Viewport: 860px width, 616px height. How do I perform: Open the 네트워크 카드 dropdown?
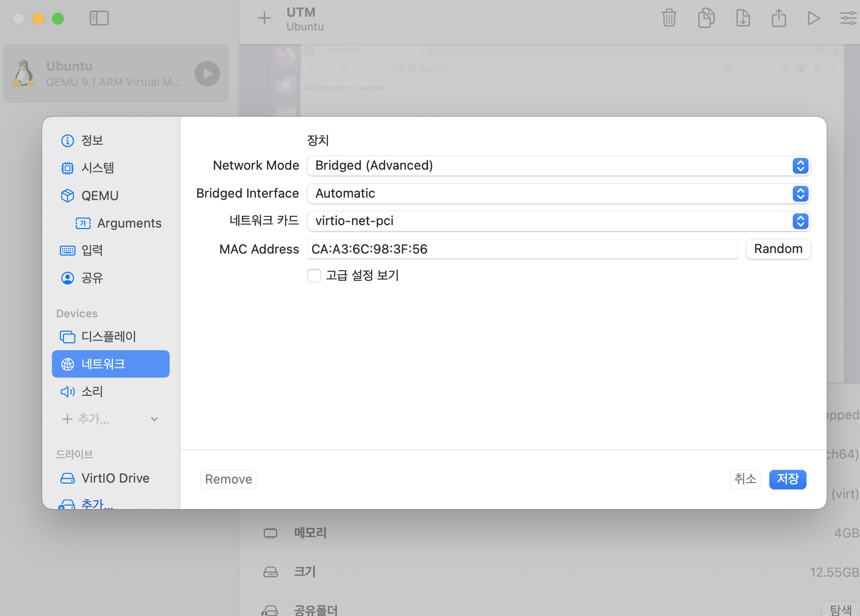(x=558, y=221)
